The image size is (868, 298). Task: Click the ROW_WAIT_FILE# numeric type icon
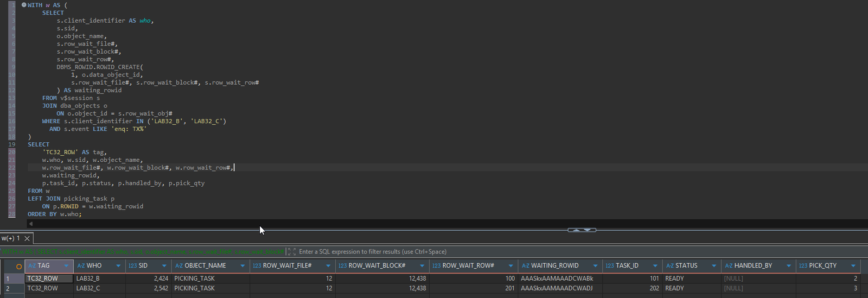click(257, 266)
